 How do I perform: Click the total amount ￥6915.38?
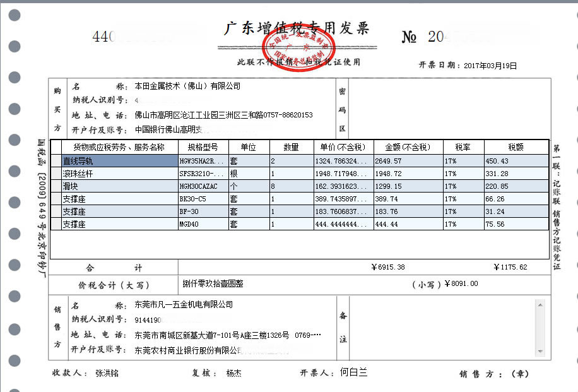click(x=388, y=267)
